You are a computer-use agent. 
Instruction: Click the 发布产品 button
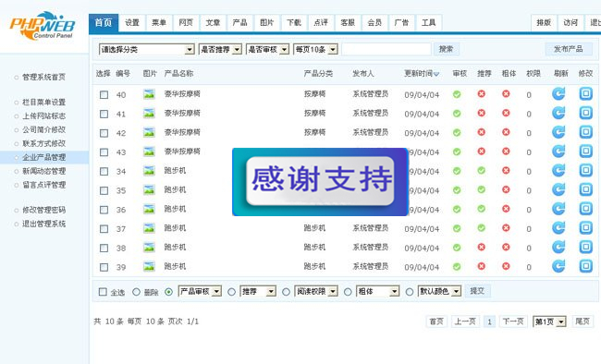(x=569, y=49)
